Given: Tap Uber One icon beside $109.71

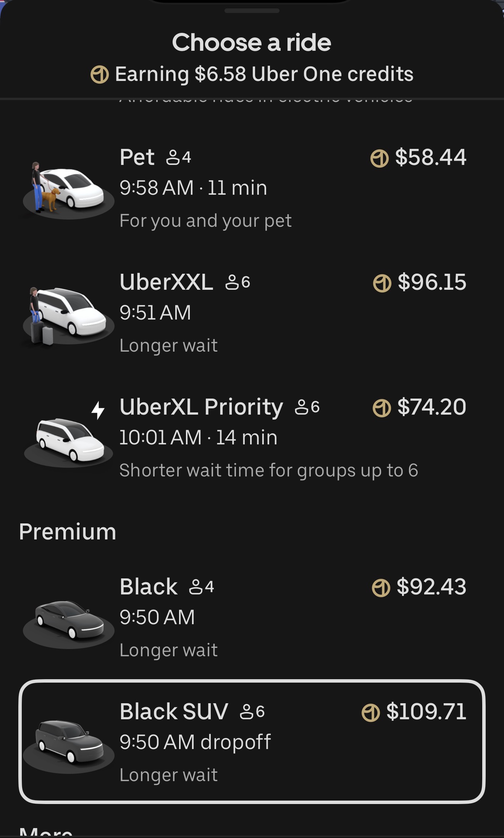Looking at the screenshot, I should coord(370,712).
